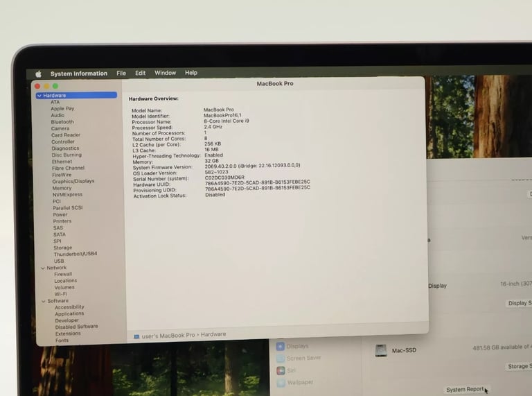Select USB in the sidebar
This screenshot has width=532, height=396.
pyautogui.click(x=59, y=261)
